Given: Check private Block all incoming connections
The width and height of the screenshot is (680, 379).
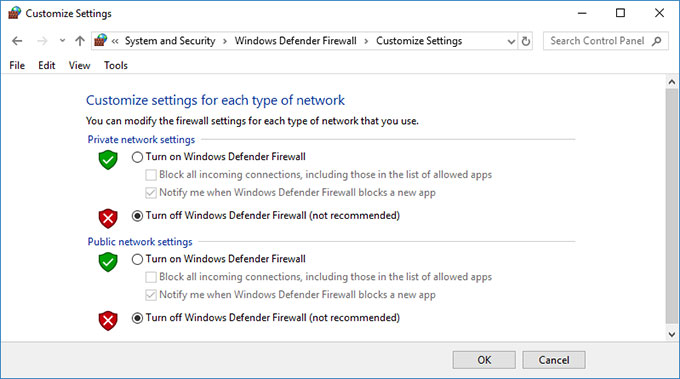Looking at the screenshot, I should [151, 175].
